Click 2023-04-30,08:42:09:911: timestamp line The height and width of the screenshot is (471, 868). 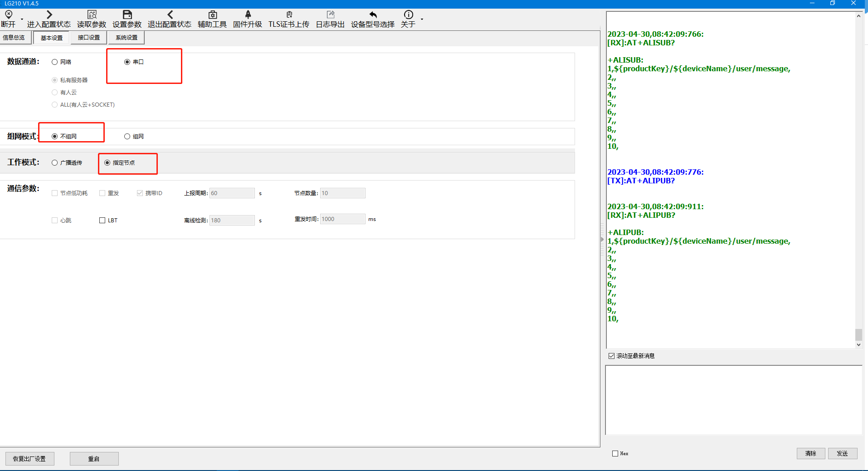[655, 206]
